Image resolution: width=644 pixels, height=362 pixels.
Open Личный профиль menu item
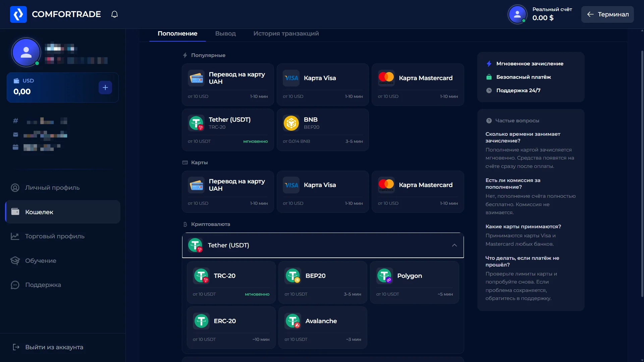click(63, 188)
